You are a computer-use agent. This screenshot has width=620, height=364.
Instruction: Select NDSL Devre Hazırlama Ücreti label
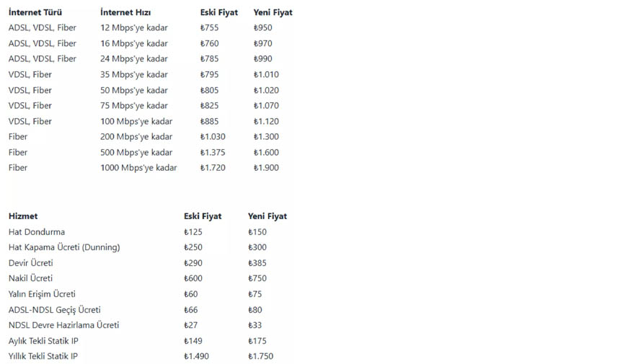click(x=63, y=325)
